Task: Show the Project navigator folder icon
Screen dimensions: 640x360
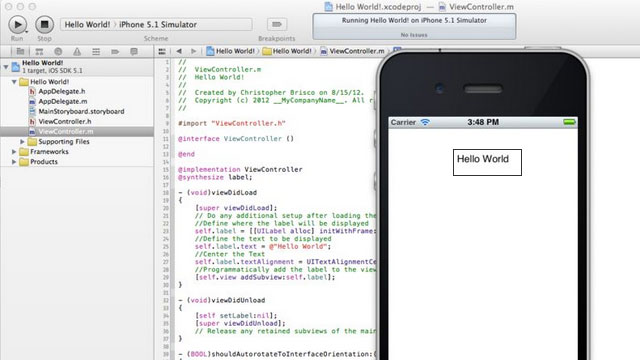Action: (20, 51)
